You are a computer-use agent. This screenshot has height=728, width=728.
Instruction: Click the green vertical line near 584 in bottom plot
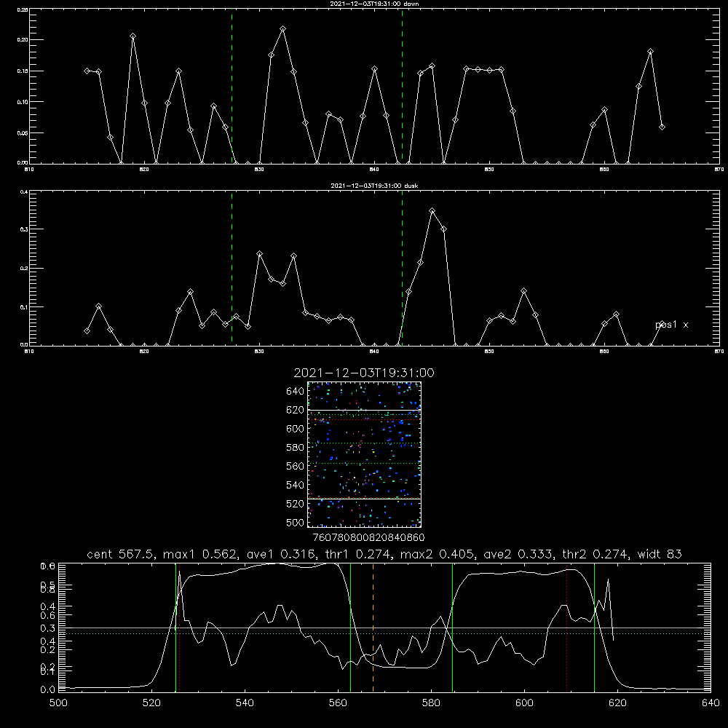click(452, 628)
